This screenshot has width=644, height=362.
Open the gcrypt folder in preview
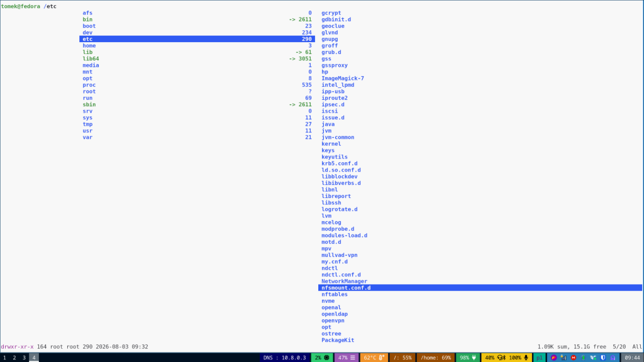[x=331, y=13]
